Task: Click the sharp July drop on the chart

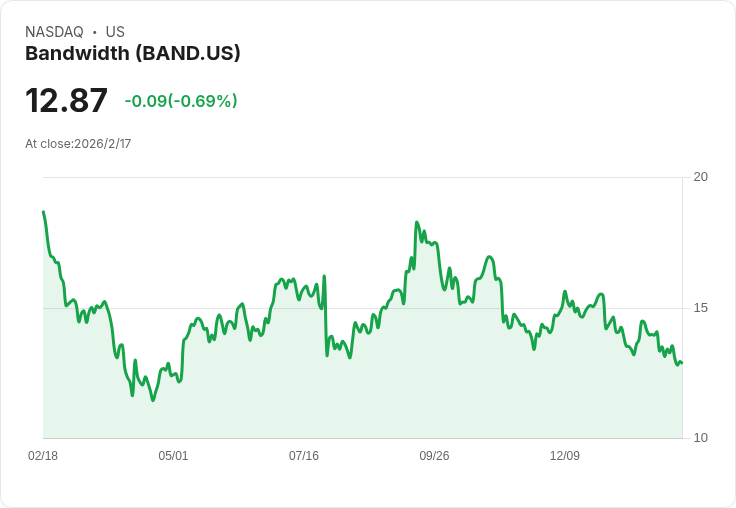Action: [325, 316]
